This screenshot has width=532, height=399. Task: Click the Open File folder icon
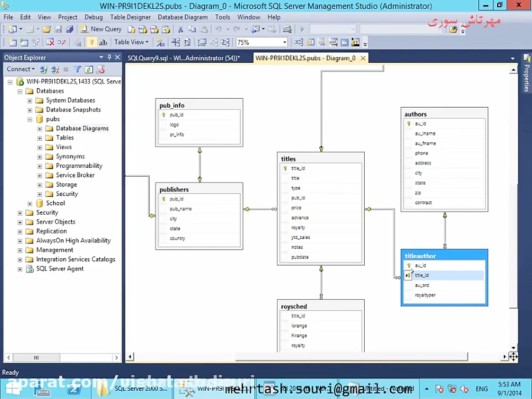tap(47, 29)
